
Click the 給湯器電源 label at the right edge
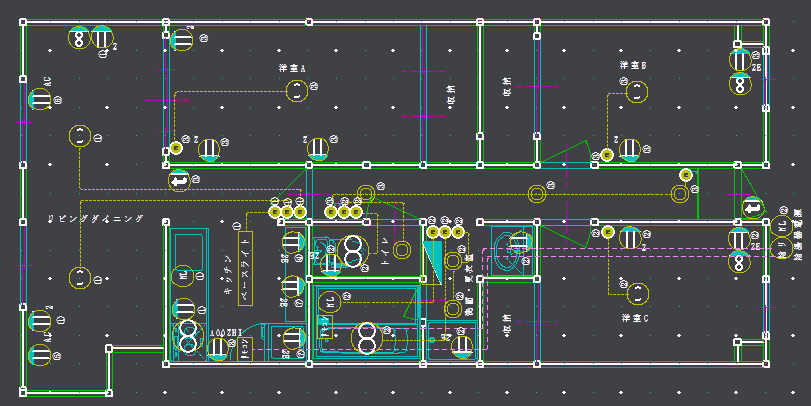(x=798, y=234)
